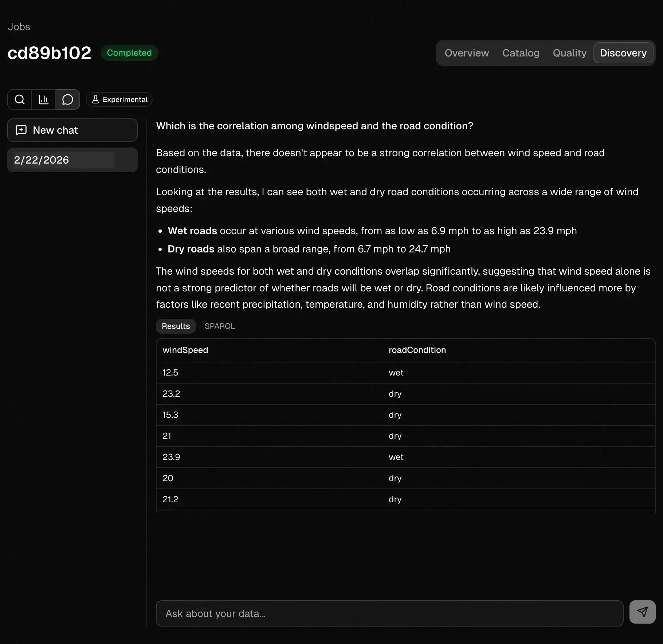
Task: Switch the view mode to chart in the segmented control
Action: tap(43, 99)
